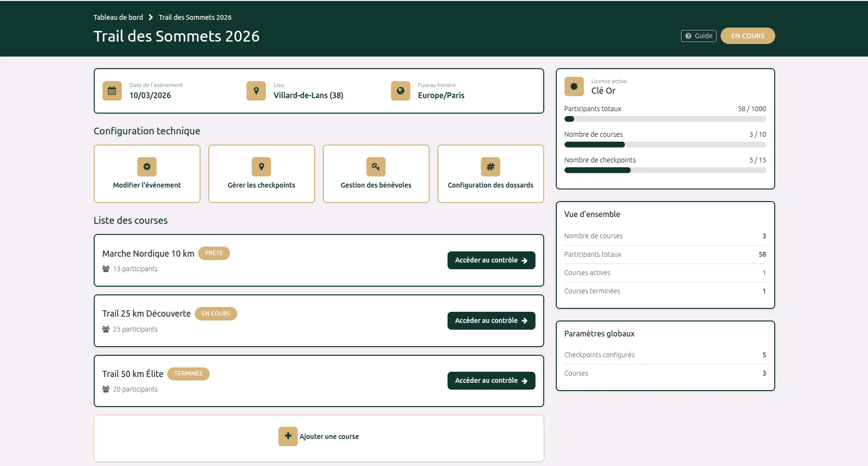Click Courses terminées in the Vue d'ensemble panel
The image size is (868, 466).
[x=592, y=291]
